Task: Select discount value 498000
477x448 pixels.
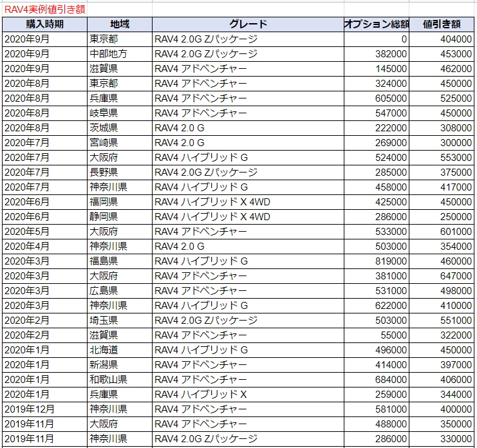Action: click(x=442, y=291)
